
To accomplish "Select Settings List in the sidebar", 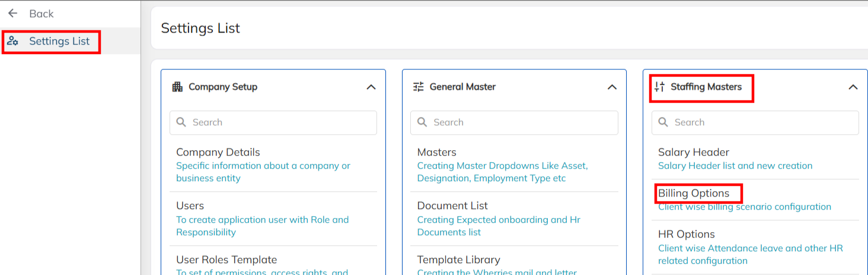I will (59, 41).
